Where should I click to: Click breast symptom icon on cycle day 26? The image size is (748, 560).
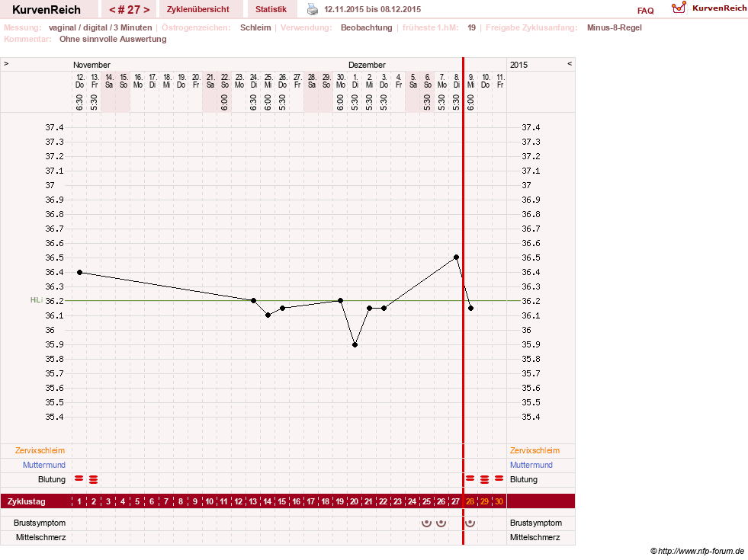(441, 523)
